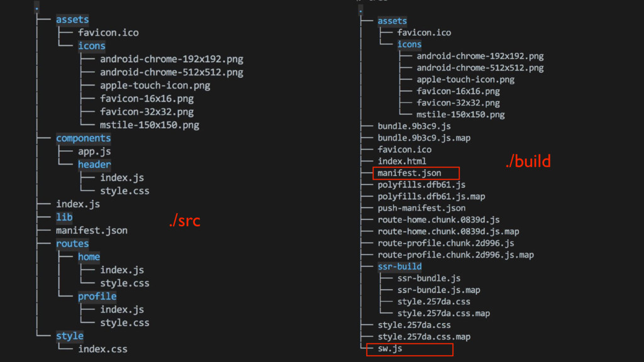Screen dimensions: 644x362
Task: Select the assets folder in src tree
Action: point(72,19)
